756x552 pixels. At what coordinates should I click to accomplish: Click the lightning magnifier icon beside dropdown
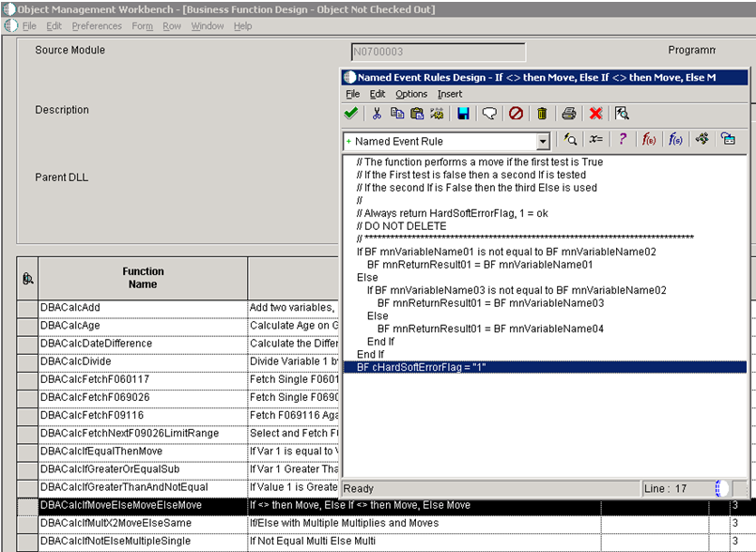pyautogui.click(x=570, y=139)
